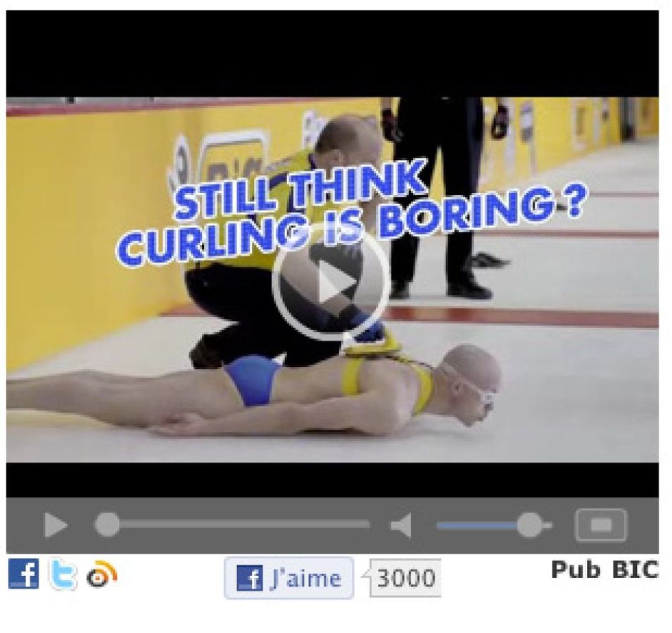Like the video with the J'aime button
672x633 pixels.
pyautogui.click(x=289, y=578)
